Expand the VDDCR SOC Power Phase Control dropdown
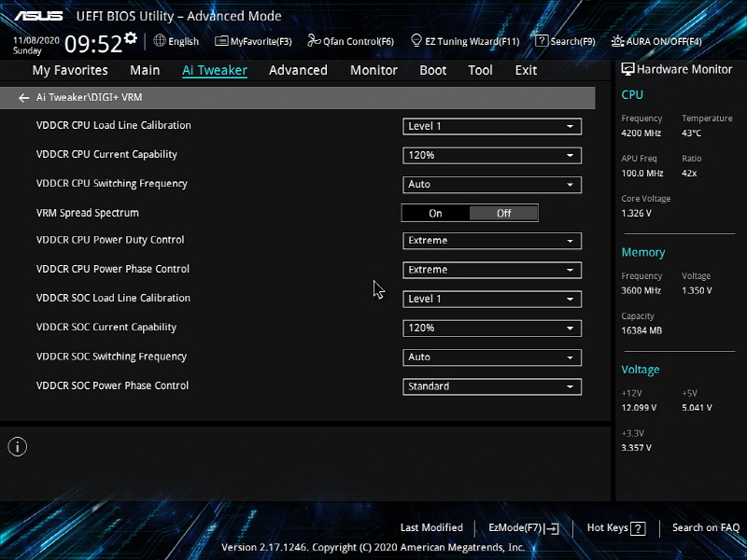 coord(492,386)
